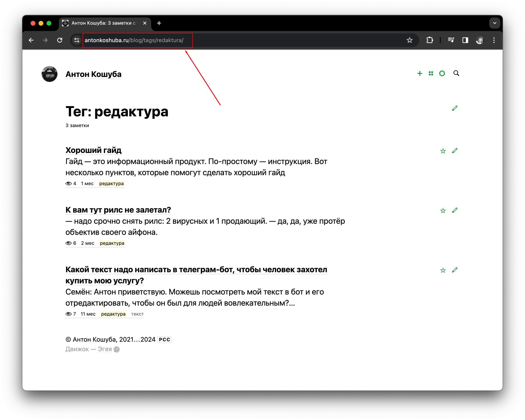Edit the рилс note with pencil
525x420 pixels.
pos(455,210)
